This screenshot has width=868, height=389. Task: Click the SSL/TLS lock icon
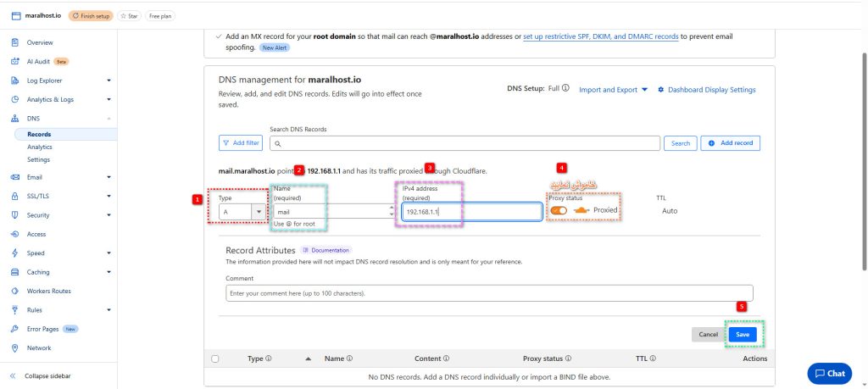click(x=15, y=196)
